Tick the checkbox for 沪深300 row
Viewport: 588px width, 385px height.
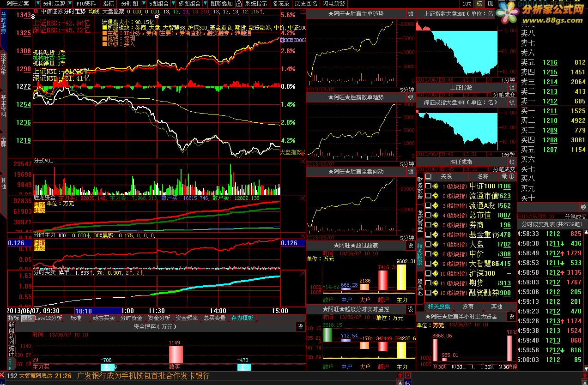[x=428, y=273]
